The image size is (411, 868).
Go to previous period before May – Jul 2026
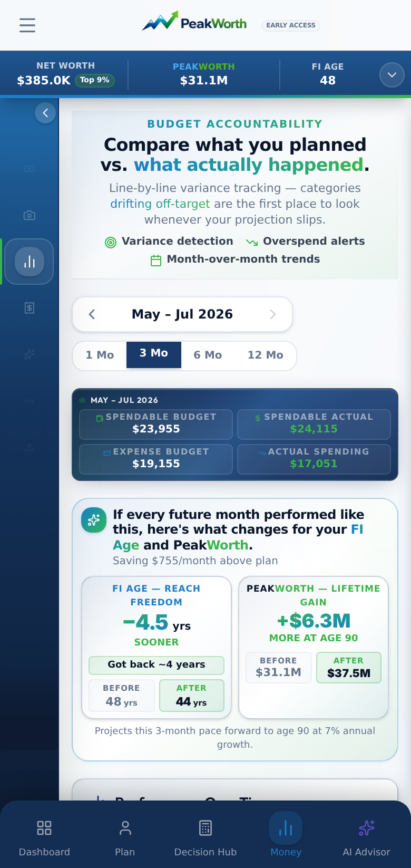(92, 314)
